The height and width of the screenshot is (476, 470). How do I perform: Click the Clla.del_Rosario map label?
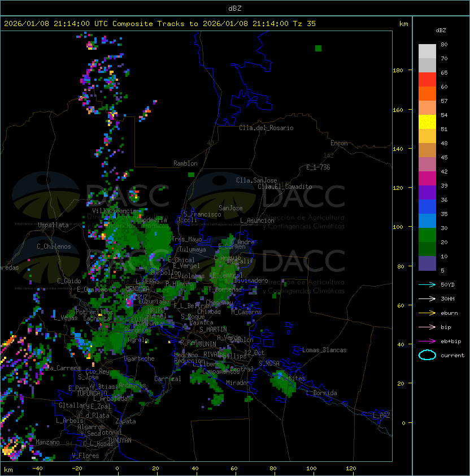266,128
